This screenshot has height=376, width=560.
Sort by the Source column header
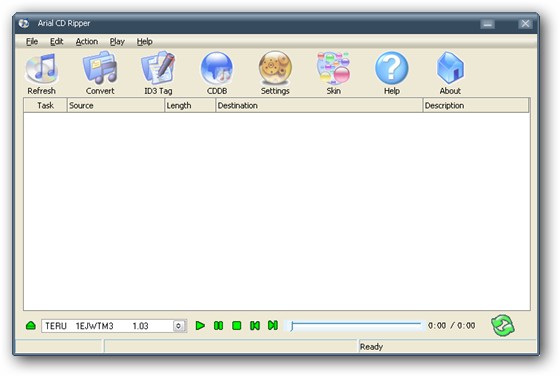pos(116,105)
